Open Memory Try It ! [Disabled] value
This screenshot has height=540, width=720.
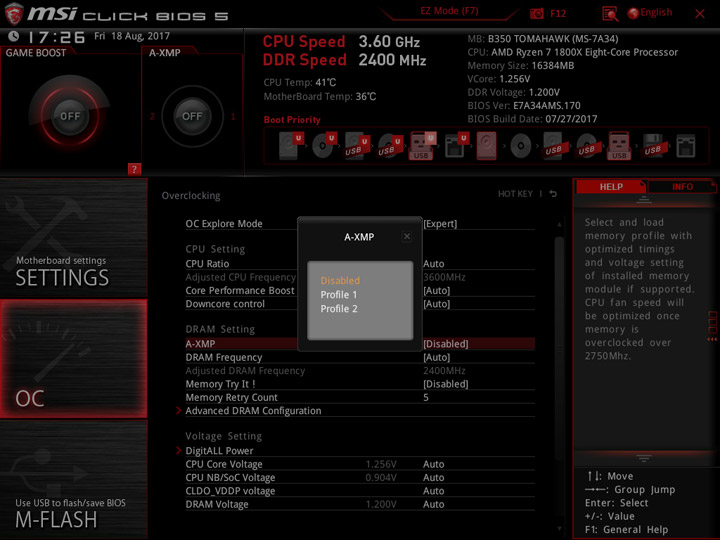pos(445,384)
